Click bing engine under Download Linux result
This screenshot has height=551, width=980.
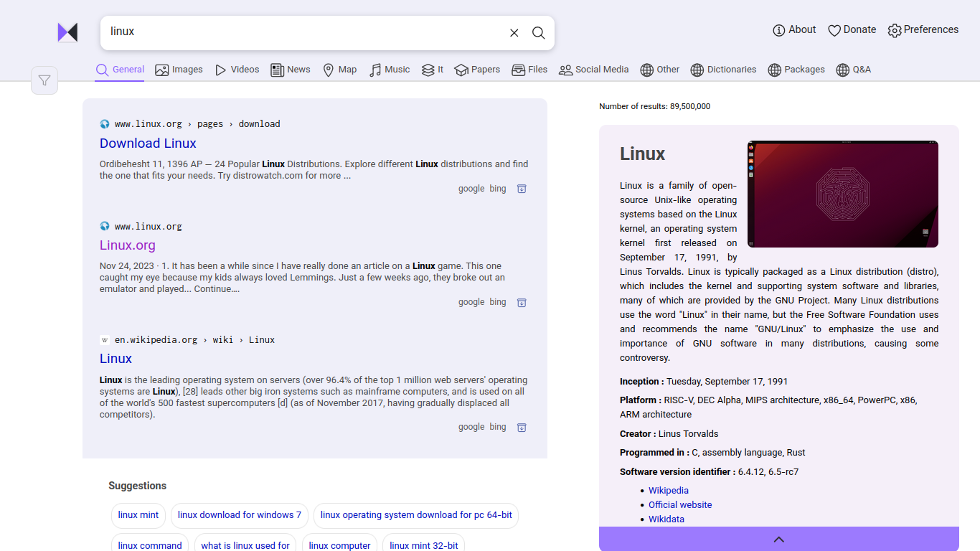498,189
